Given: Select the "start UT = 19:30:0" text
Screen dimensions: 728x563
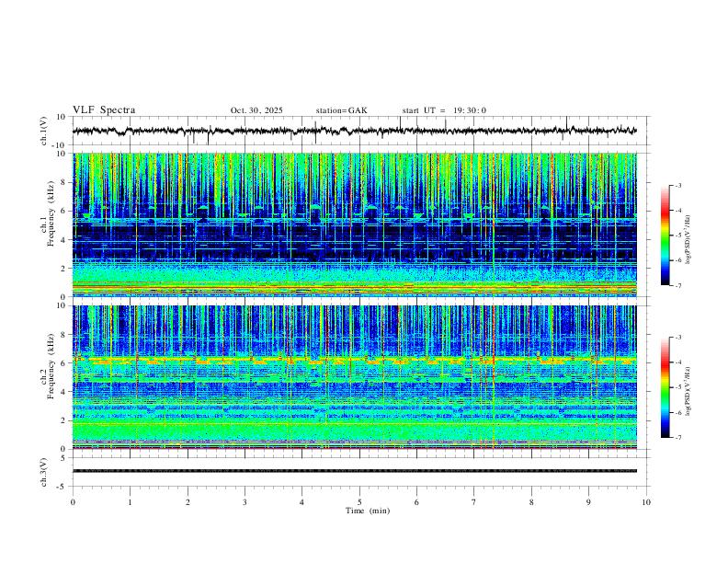Looking at the screenshot, I should coord(444,110).
